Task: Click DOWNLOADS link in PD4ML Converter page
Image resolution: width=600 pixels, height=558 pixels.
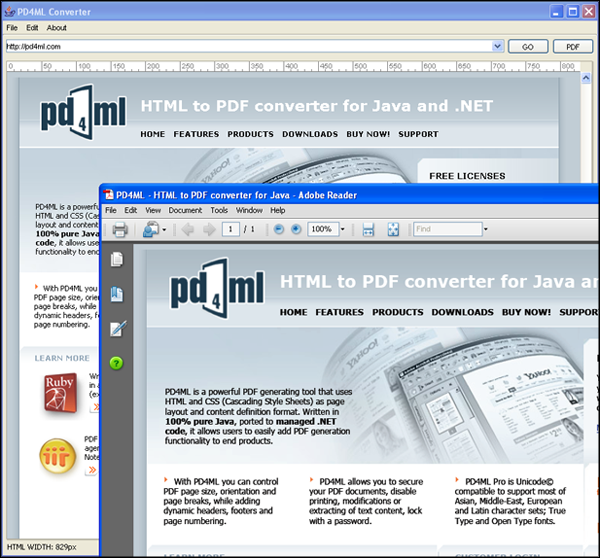Action: coord(310,134)
